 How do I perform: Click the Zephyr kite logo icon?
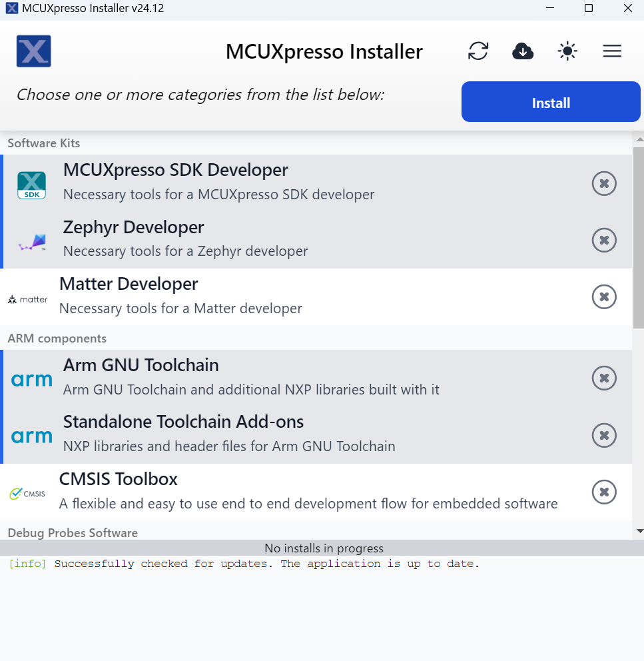point(32,242)
